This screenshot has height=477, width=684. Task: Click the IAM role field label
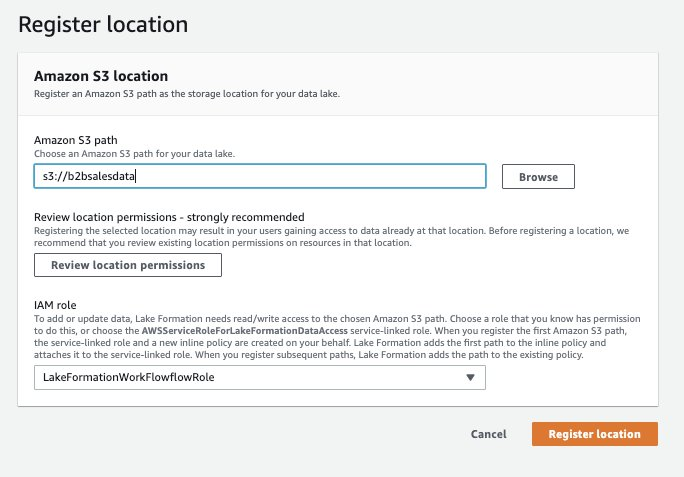(57, 302)
